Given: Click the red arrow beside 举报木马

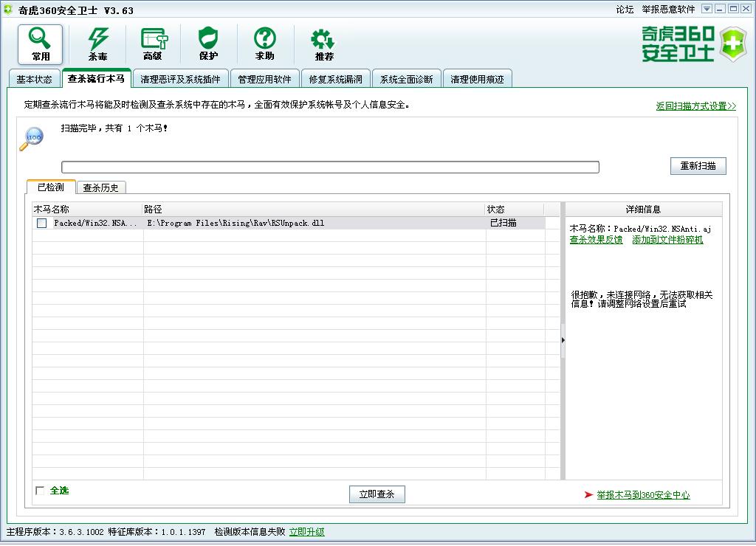Looking at the screenshot, I should pyautogui.click(x=588, y=494).
